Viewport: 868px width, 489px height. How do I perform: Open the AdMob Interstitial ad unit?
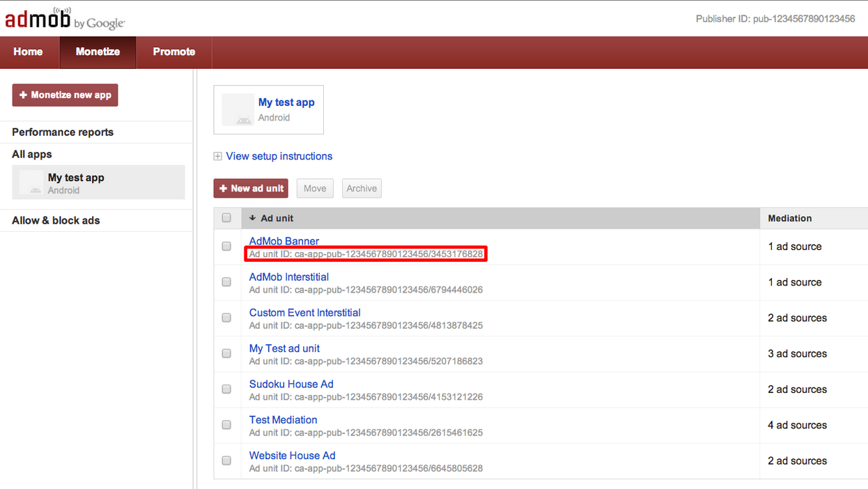(x=289, y=277)
